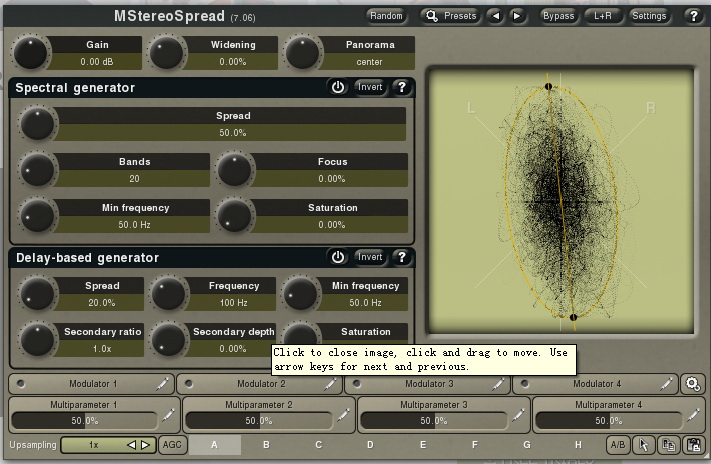Click the morph cursor arrow icon
711x464 pixels.
(x=643, y=445)
